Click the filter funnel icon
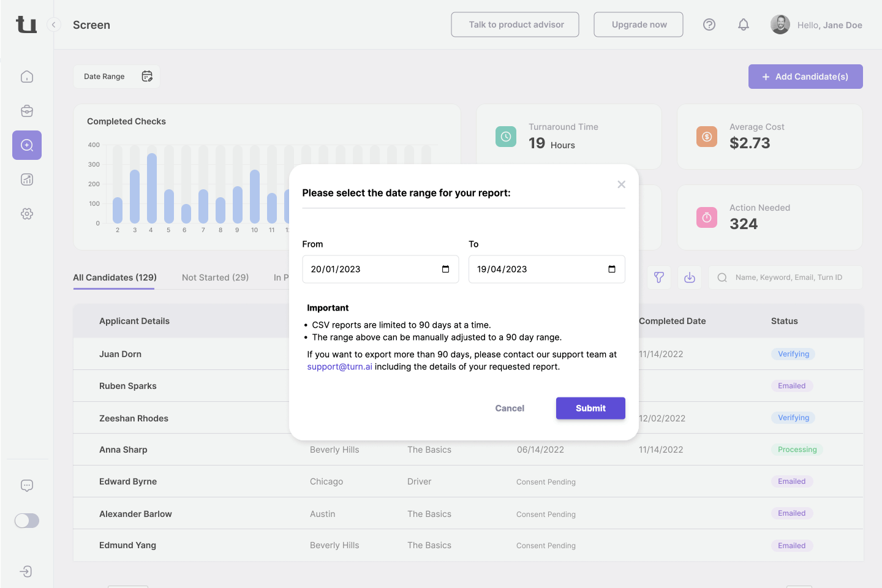This screenshot has width=882, height=588. (659, 277)
